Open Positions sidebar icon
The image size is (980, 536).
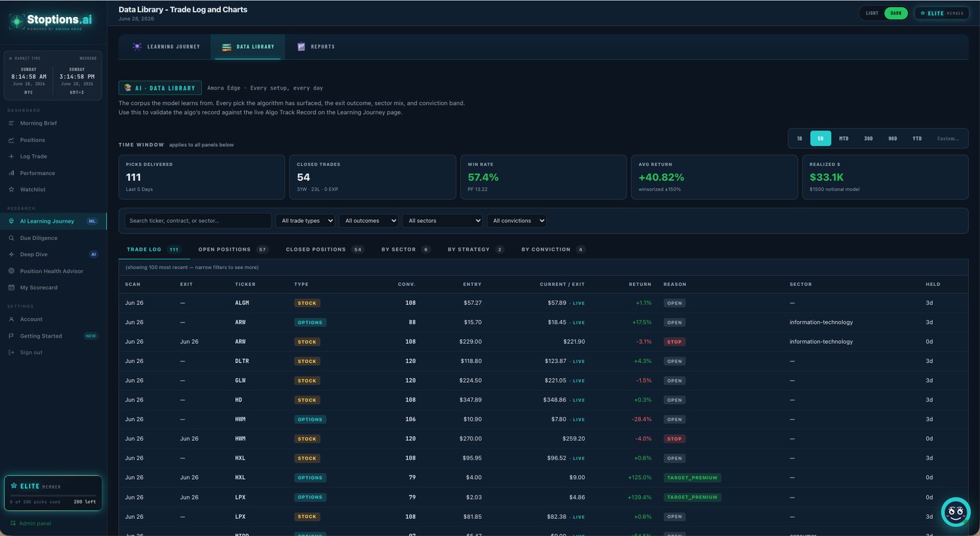point(11,140)
